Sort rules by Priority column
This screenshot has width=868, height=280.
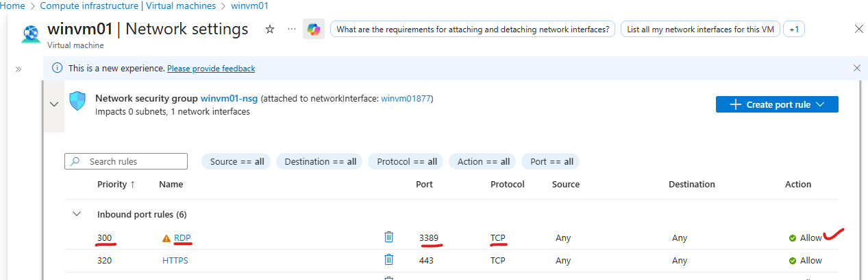click(116, 184)
